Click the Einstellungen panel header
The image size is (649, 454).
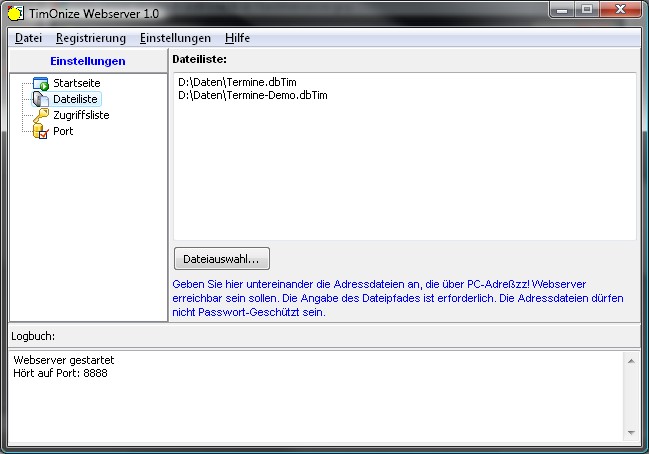click(x=88, y=61)
